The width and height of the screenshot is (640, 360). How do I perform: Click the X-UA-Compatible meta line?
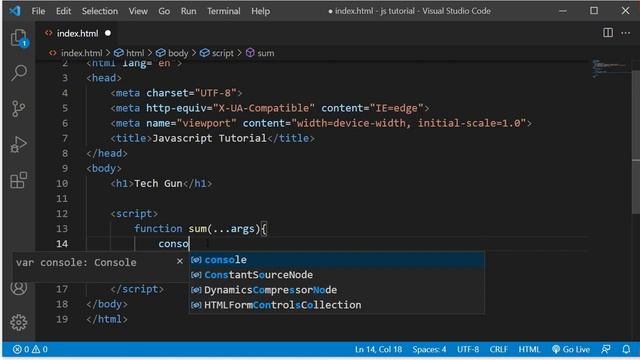[x=270, y=108]
